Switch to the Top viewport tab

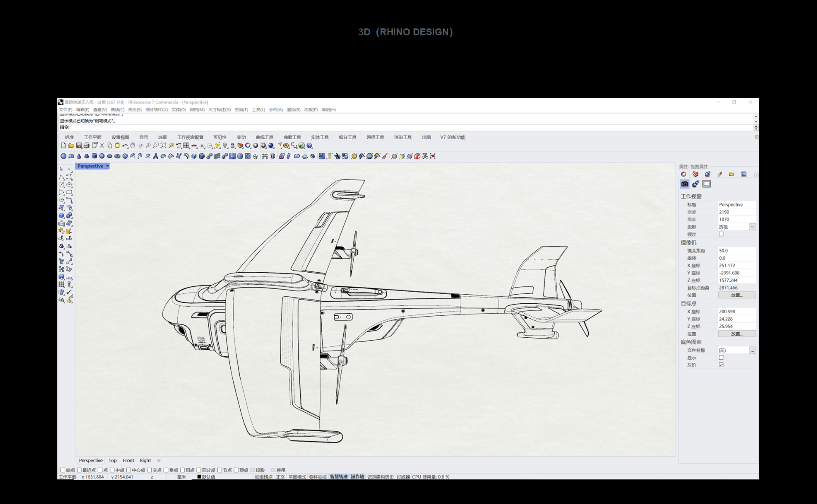click(113, 460)
